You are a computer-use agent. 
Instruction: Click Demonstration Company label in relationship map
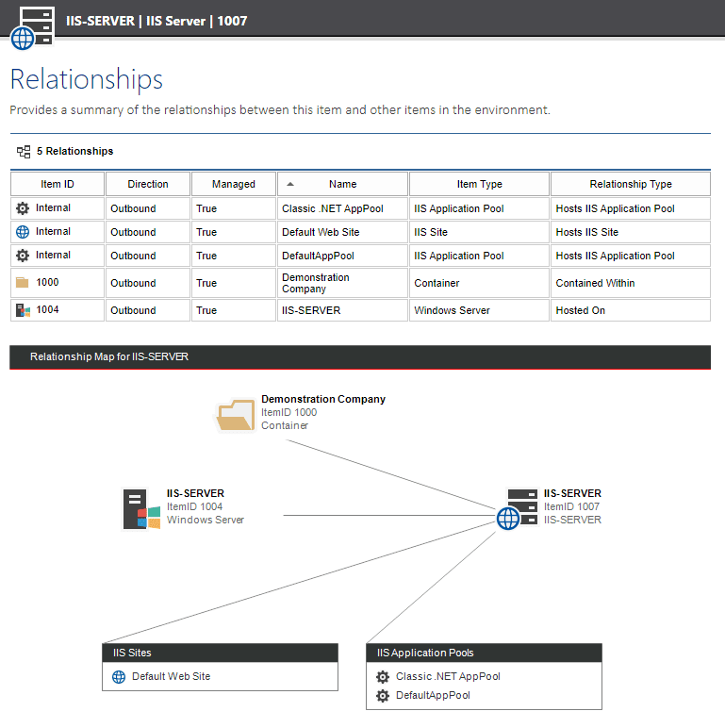pos(323,399)
